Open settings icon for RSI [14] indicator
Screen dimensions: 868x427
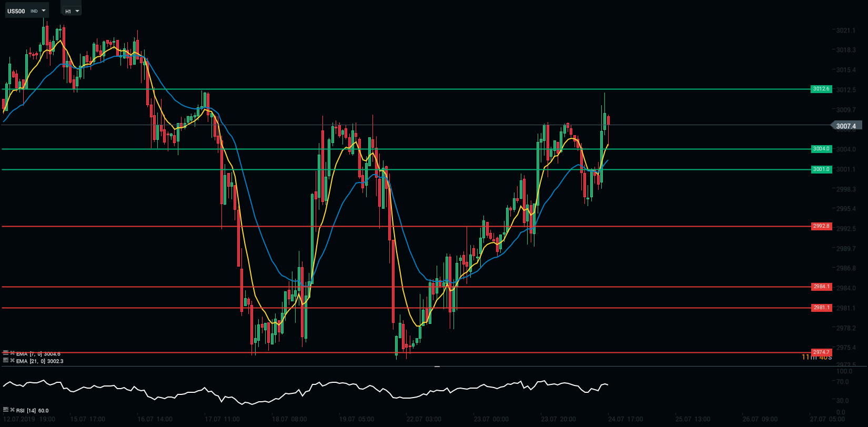pyautogui.click(x=6, y=409)
